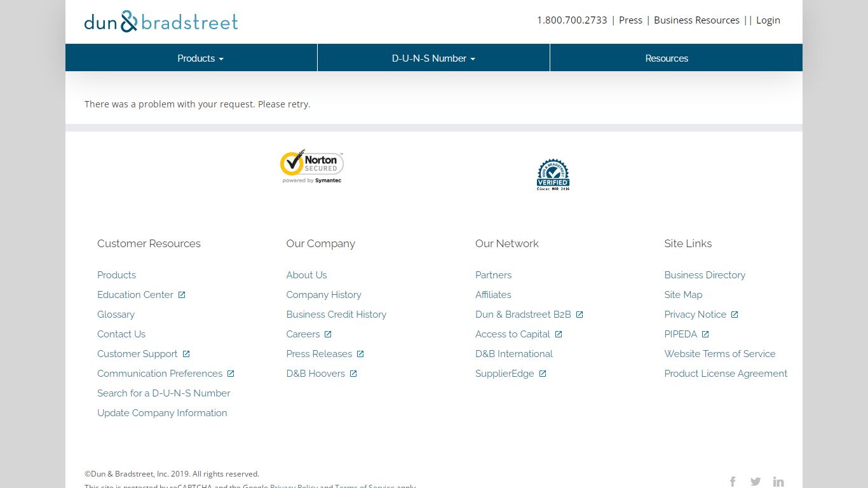The height and width of the screenshot is (488, 868).
Task: Click the 'There was a problem' error message
Action: coord(198,104)
